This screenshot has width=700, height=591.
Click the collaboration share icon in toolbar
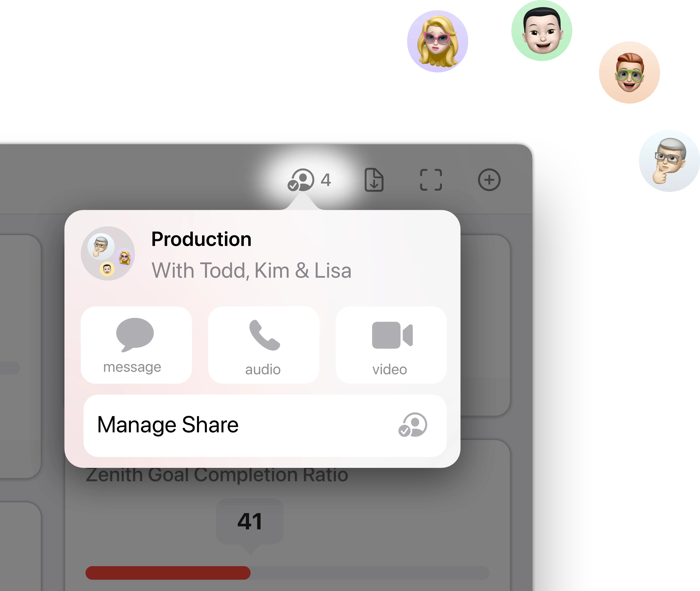point(301,180)
